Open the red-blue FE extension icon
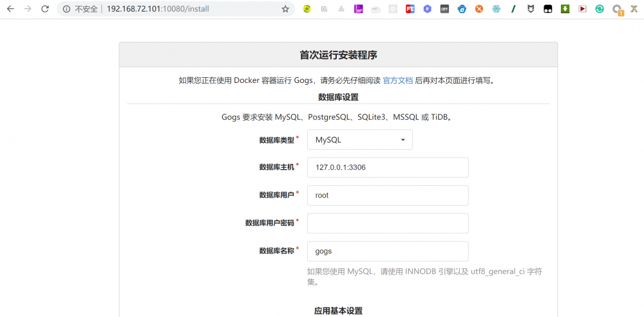Image resolution: width=644 pixels, height=317 pixels. tap(410, 9)
